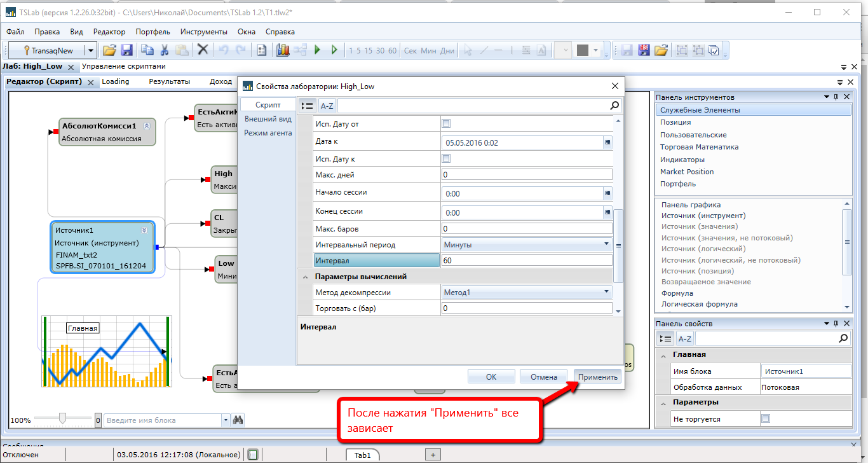The image size is (868, 463).
Task: Click the editor zoom slider handle
Action: coord(62,418)
